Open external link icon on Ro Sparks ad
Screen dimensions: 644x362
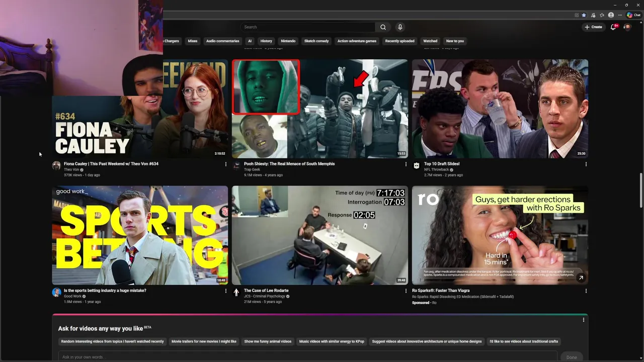click(x=581, y=278)
